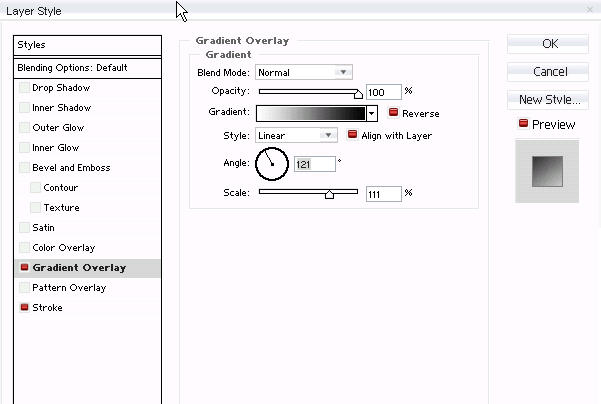Click the style preview thumbnail

(547, 171)
